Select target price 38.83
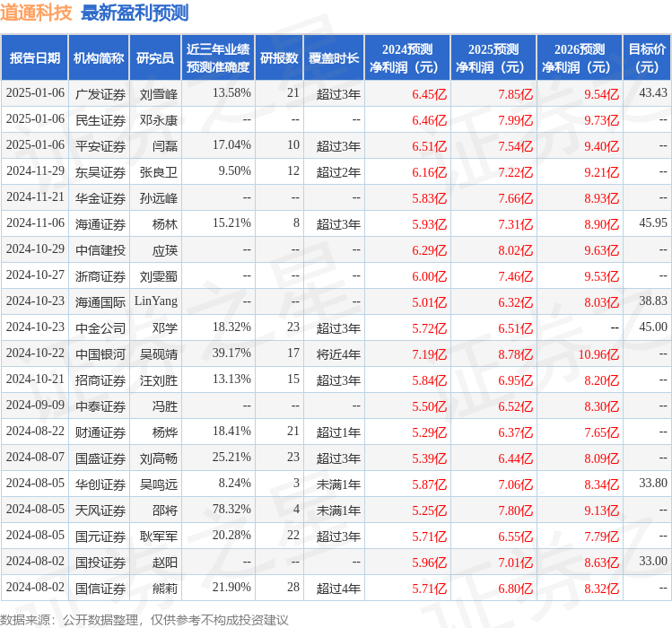Viewport: 672px width, 628px height. pos(653,301)
